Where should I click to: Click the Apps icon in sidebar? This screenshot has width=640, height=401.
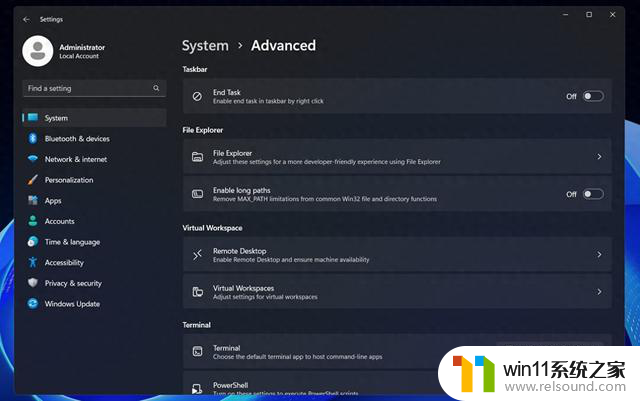pyautogui.click(x=33, y=200)
